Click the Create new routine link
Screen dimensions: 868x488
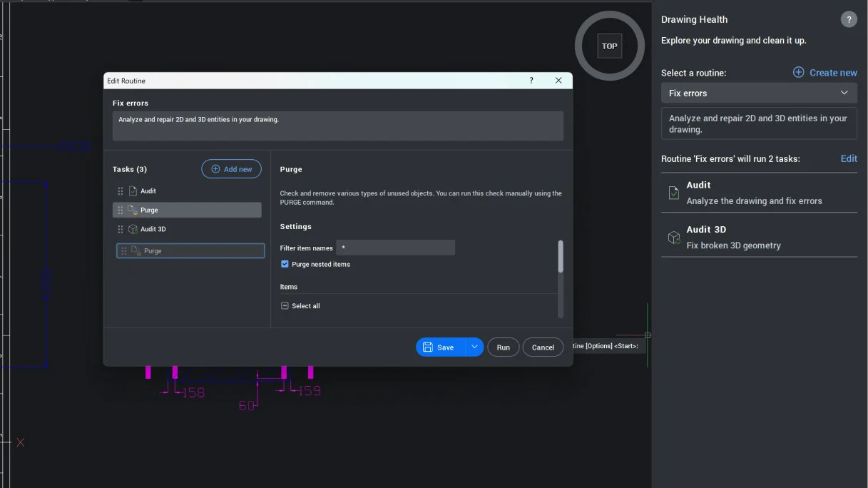825,72
